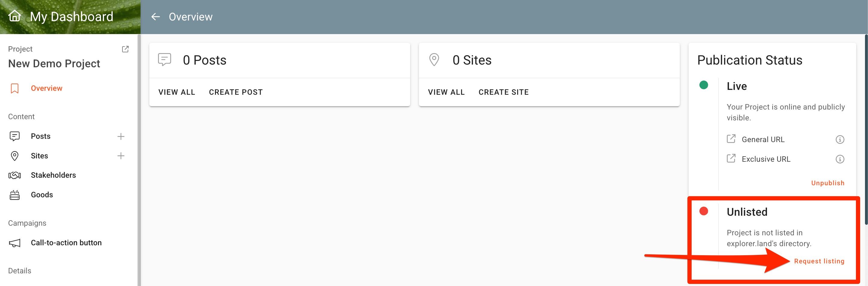This screenshot has width=868, height=286.
Task: Click the home icon beside My Dashboard
Action: [14, 16]
